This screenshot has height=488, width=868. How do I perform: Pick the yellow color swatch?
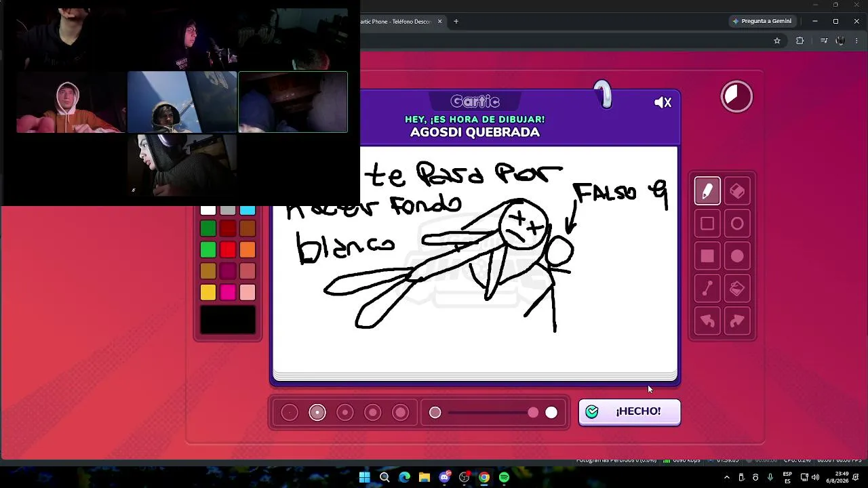point(208,292)
